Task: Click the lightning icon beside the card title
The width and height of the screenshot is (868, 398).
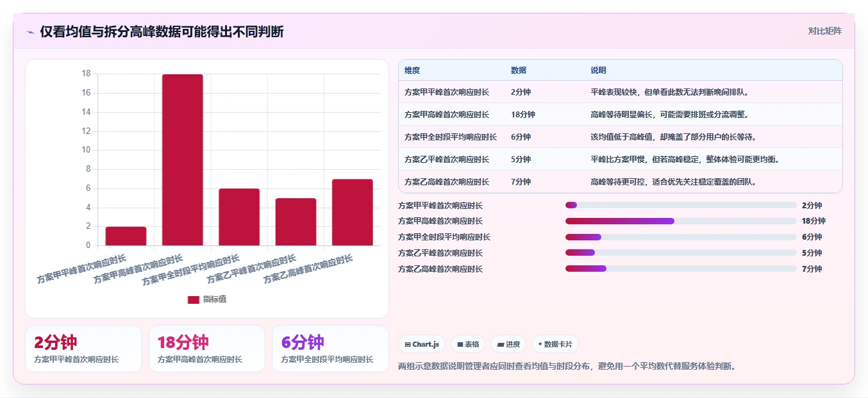Action: pyautogui.click(x=30, y=32)
